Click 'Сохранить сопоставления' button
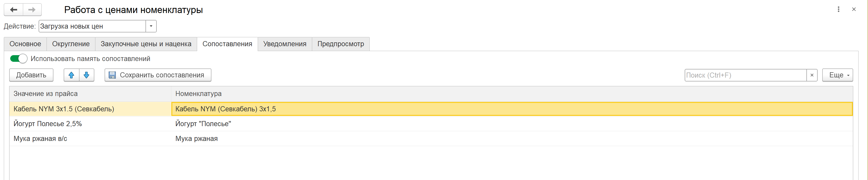Viewport: 868px width, 180px height. point(158,75)
